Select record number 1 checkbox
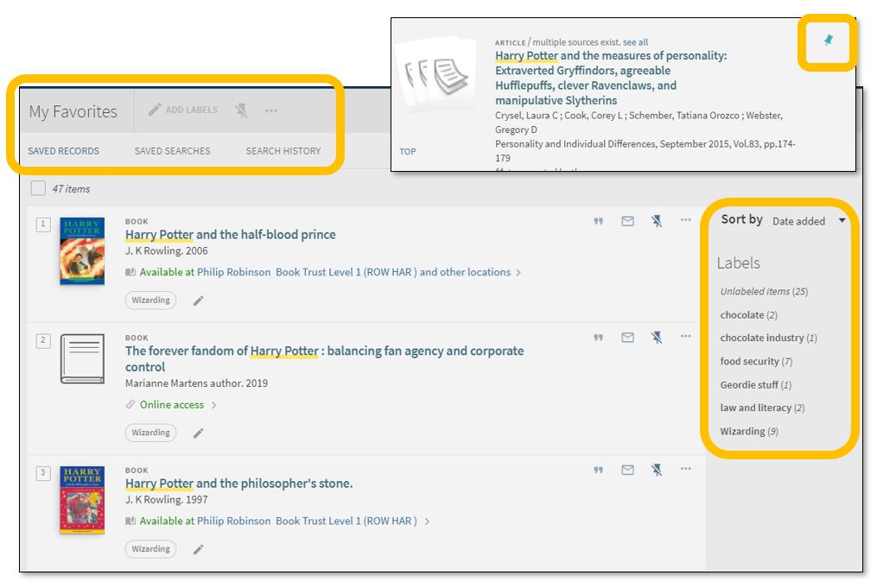This screenshot has width=877, height=588. [43, 224]
